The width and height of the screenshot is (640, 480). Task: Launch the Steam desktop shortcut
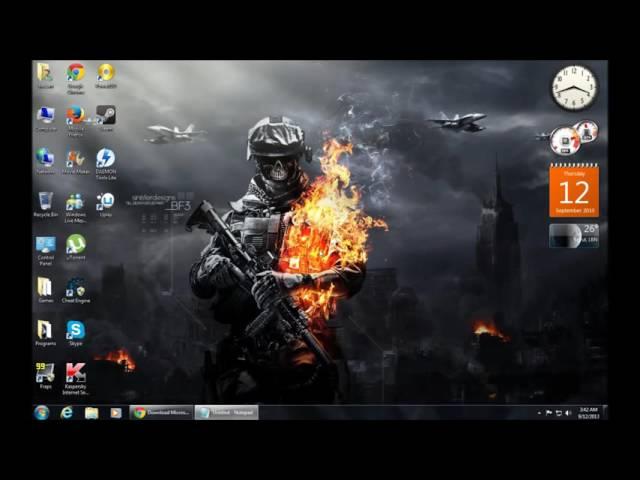tap(106, 118)
